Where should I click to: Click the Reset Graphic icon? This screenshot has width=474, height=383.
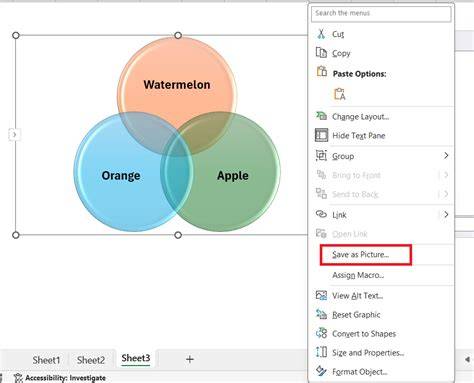[321, 314]
